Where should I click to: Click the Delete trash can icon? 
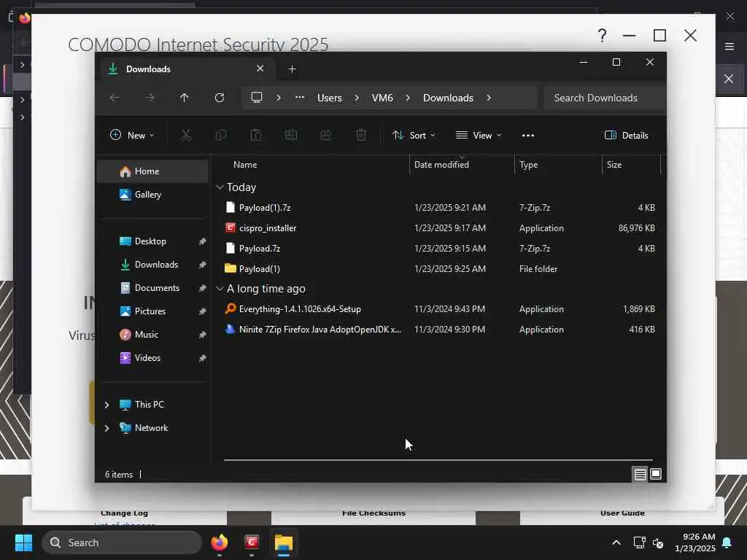361,135
